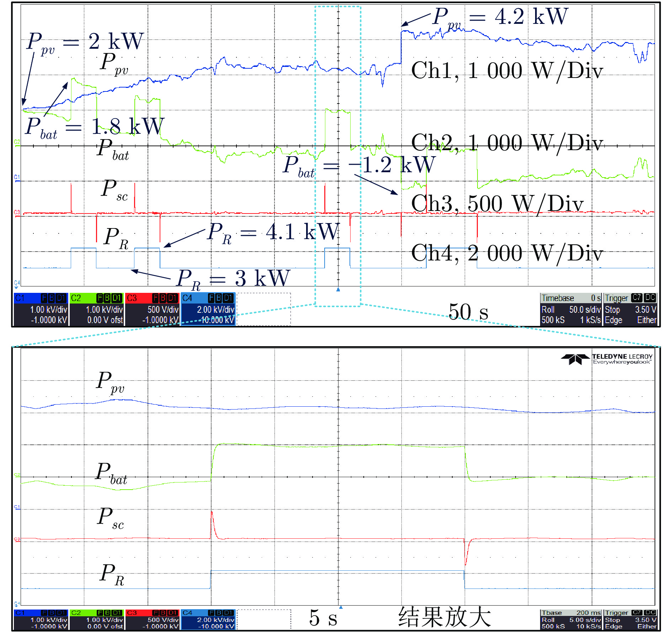Click the blue trigger position triangle under the 50 s grid
Image resolution: width=672 pixels, height=633 pixels.
click(338, 290)
